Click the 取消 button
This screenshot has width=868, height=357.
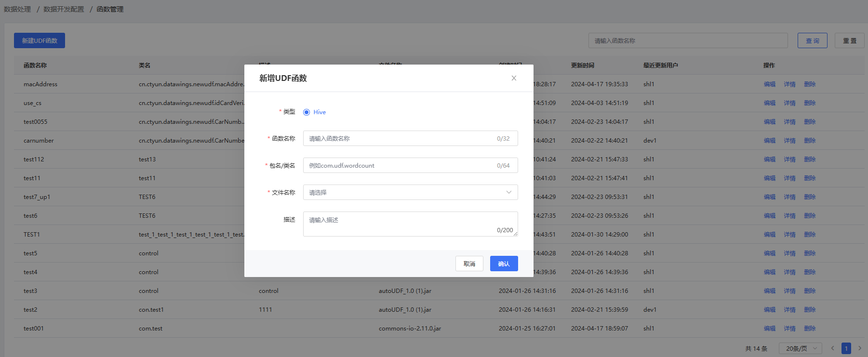469,264
